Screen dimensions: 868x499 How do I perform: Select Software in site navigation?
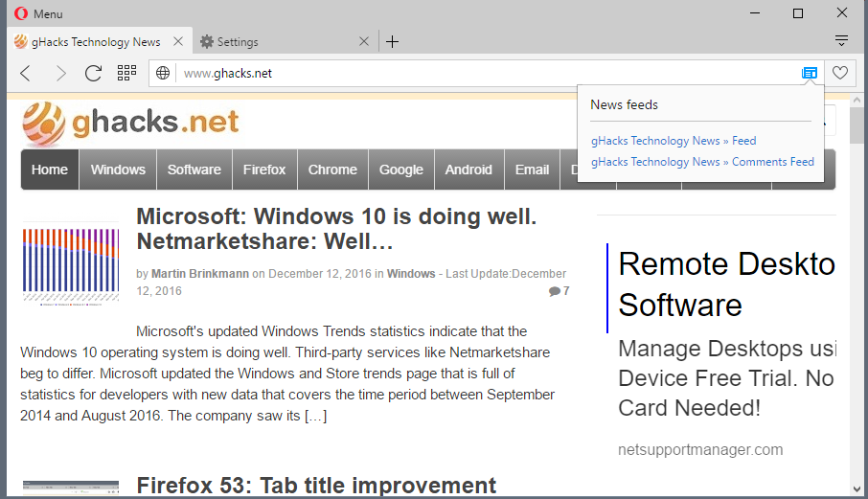click(194, 170)
